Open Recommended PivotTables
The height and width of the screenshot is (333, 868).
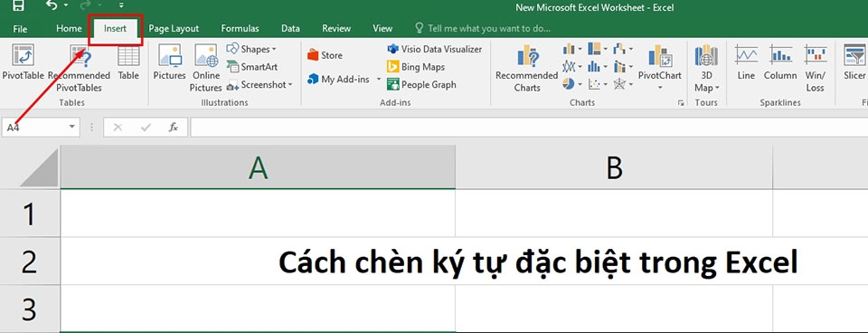[80, 68]
